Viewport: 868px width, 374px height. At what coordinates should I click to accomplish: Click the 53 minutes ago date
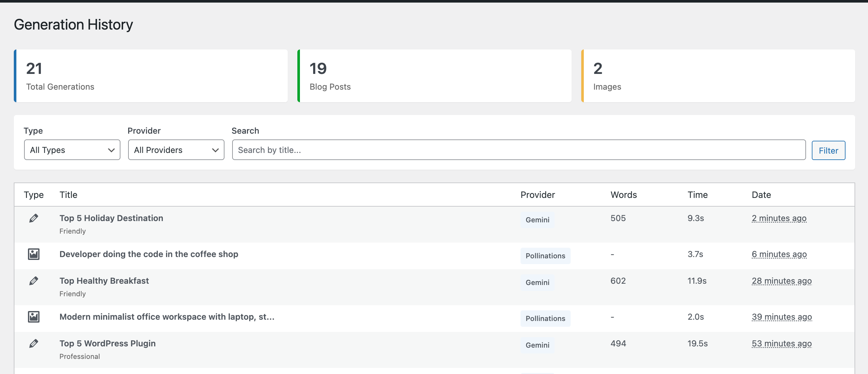point(781,343)
